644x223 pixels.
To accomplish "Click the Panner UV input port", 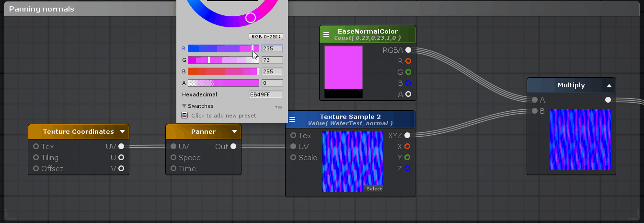I will click(173, 146).
